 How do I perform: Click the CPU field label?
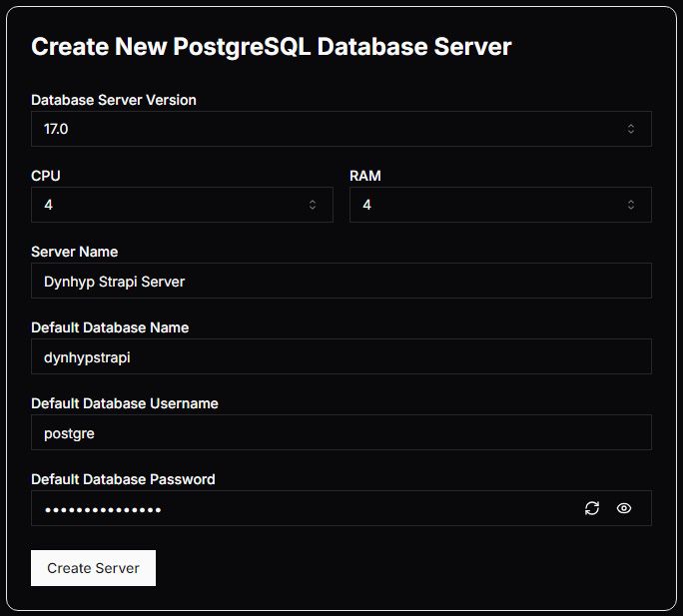coord(46,176)
